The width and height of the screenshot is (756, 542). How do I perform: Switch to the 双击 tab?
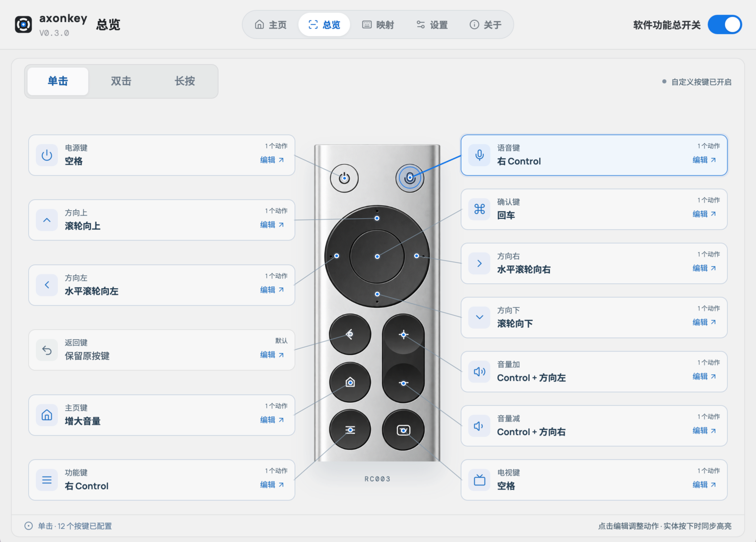pyautogui.click(x=121, y=81)
